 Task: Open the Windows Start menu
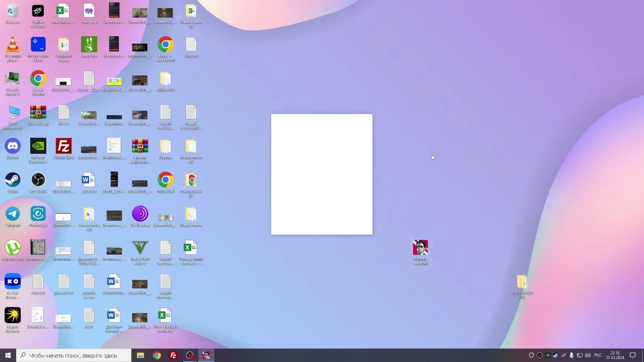point(8,355)
